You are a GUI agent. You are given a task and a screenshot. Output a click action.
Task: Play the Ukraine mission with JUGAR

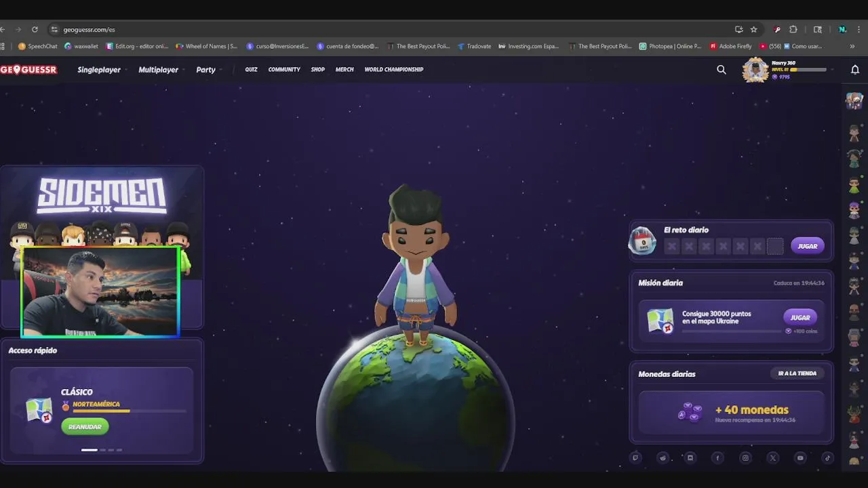[800, 317]
